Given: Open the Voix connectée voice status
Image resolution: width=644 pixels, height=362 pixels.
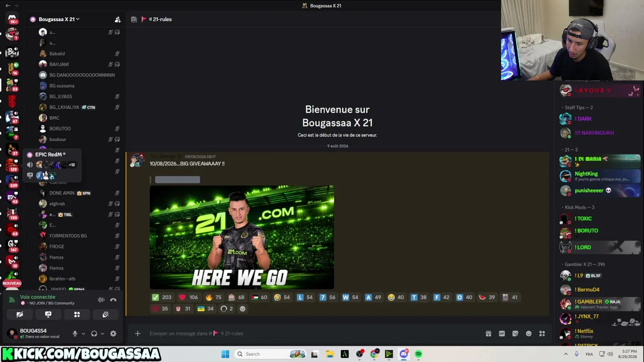Looking at the screenshot, I should [38, 297].
